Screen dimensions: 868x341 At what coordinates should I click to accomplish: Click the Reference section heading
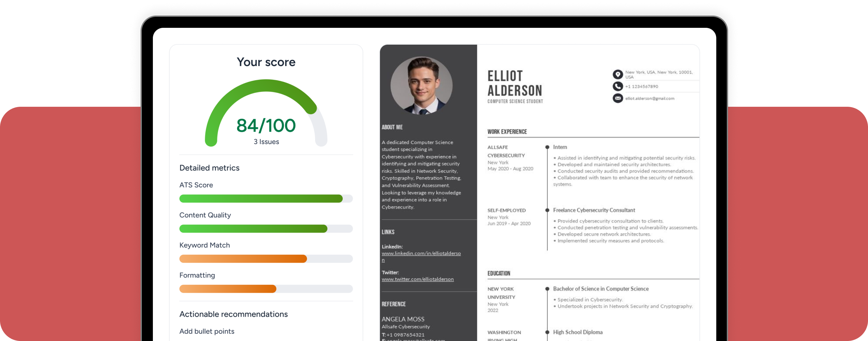click(393, 304)
